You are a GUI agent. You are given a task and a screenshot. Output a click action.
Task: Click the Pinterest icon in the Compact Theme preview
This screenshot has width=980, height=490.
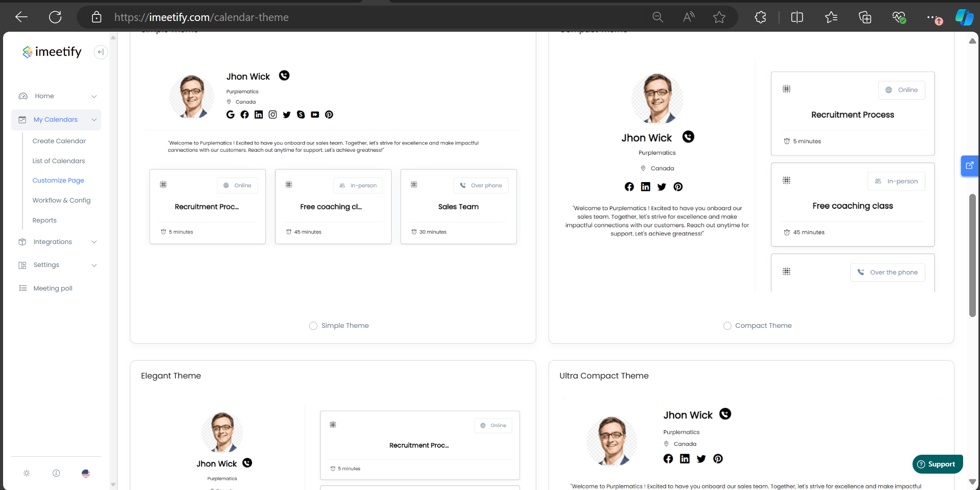[678, 187]
